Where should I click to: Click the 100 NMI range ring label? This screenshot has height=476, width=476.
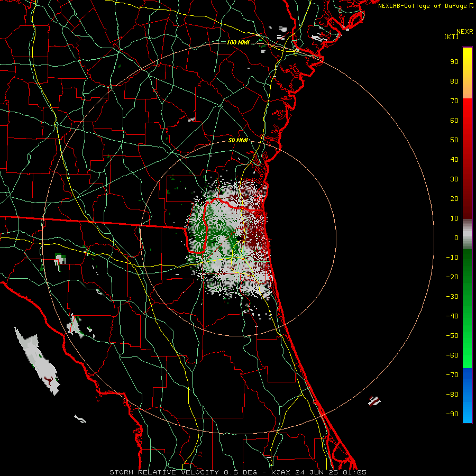[238, 42]
